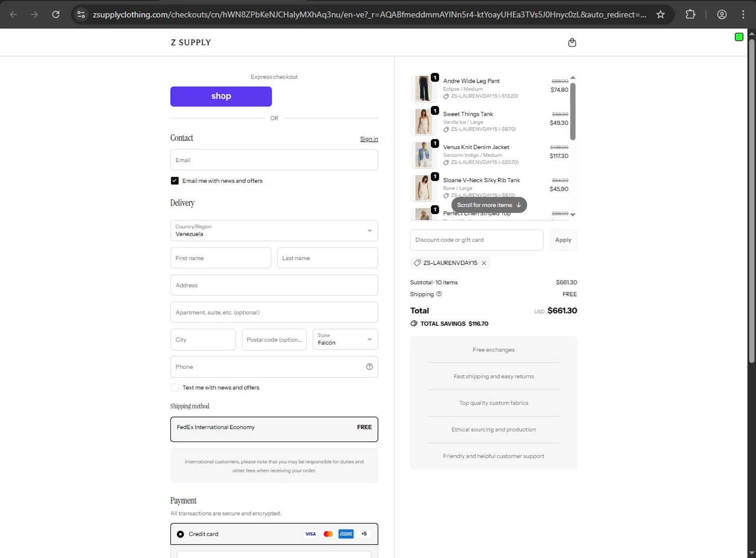
Task: Click the Shipping info question icon
Action: [x=439, y=294]
